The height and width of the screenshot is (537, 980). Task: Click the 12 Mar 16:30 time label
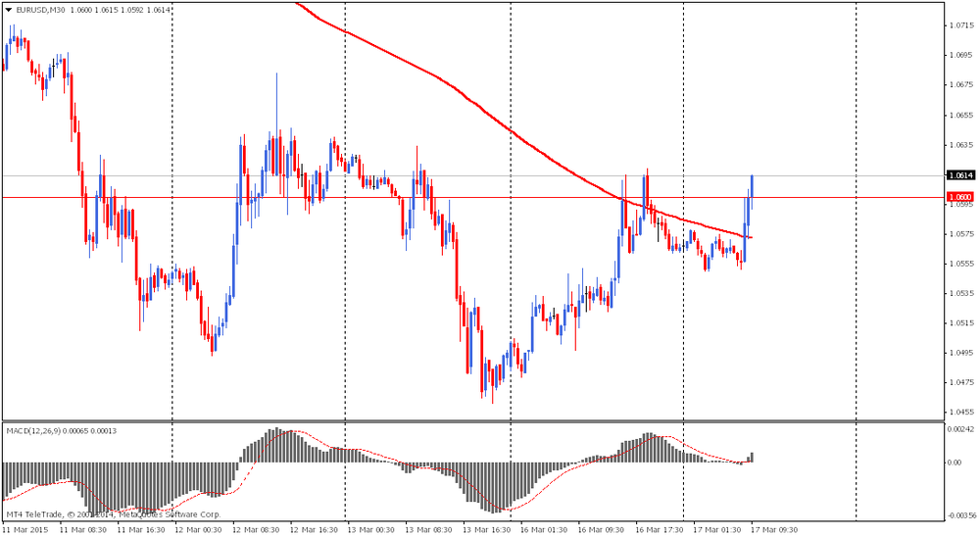coord(314,530)
